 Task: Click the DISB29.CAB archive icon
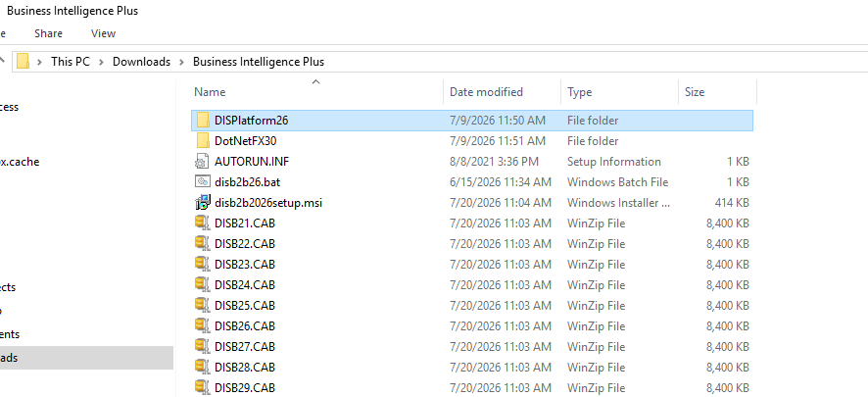tap(202, 387)
